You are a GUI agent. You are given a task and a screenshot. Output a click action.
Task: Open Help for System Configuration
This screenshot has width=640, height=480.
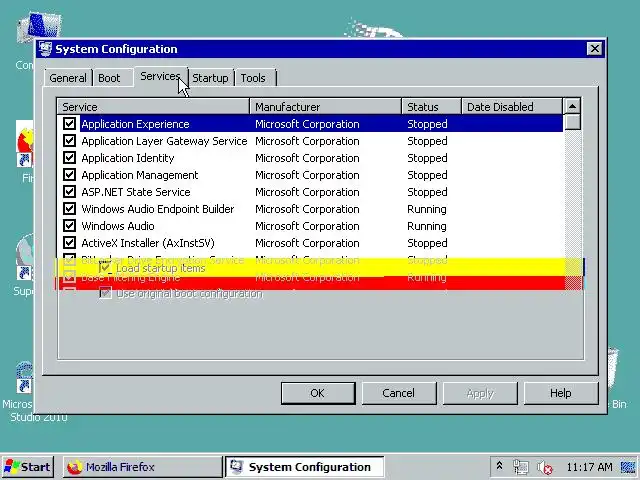coord(561,393)
